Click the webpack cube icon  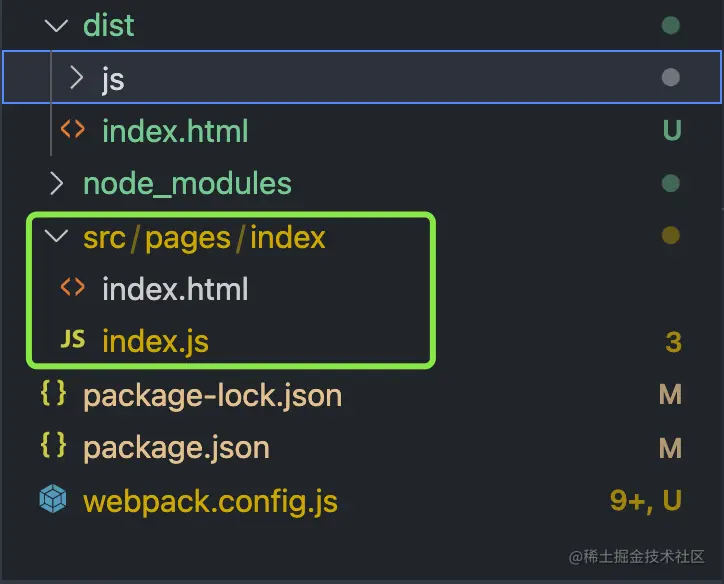53,499
